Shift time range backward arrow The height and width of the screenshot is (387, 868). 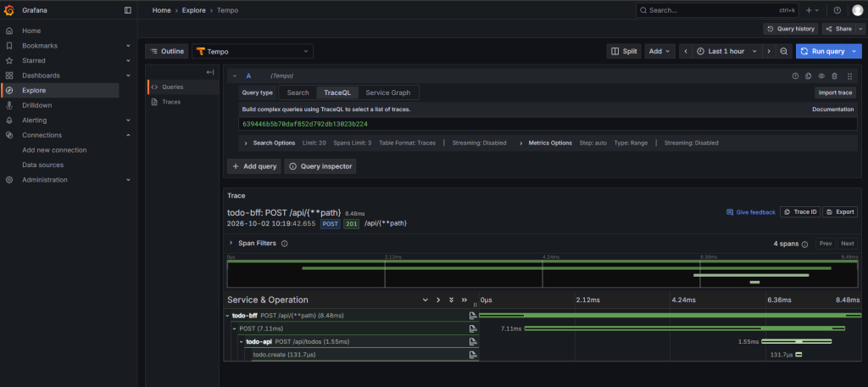click(x=686, y=51)
